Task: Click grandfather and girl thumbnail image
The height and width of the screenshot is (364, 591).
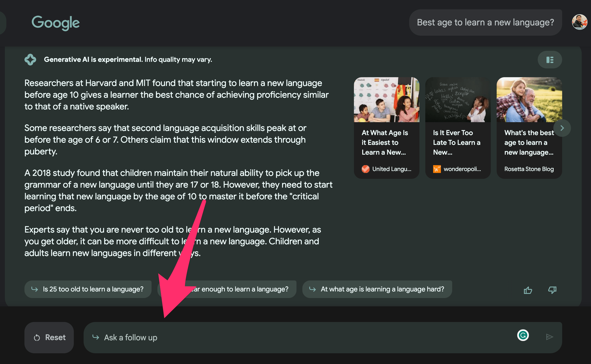Action: pos(529,100)
